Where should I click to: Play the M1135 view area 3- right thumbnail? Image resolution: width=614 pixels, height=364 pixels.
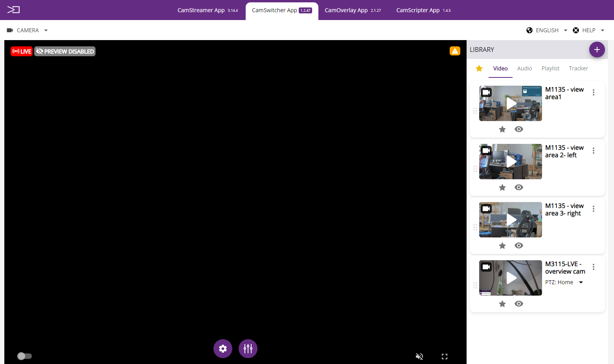tap(511, 220)
